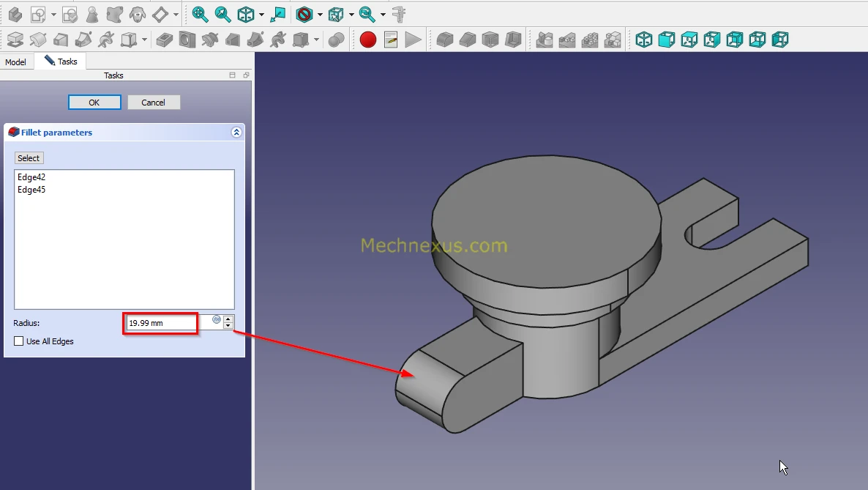Image resolution: width=868 pixels, height=490 pixels.
Task: Select Edge42 in the edge list
Action: tap(32, 177)
